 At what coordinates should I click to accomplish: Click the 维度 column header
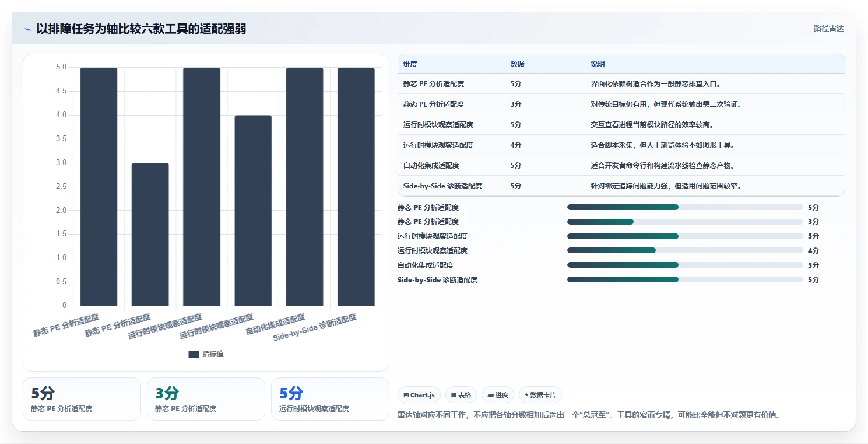coord(410,64)
